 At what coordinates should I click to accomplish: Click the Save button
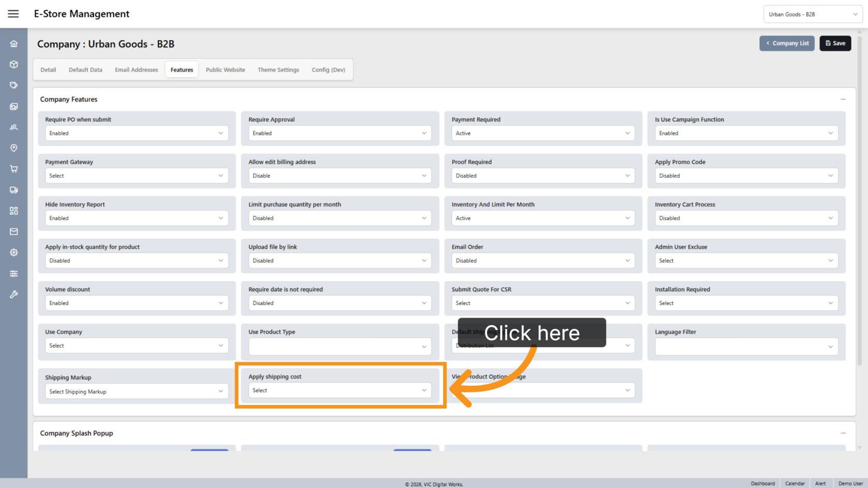pos(835,43)
